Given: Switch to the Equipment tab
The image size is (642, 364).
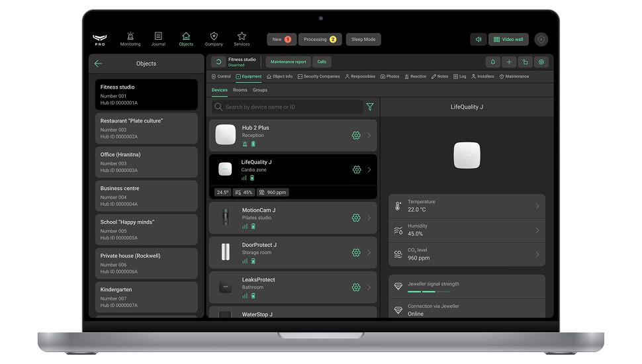Looking at the screenshot, I should click(x=249, y=77).
